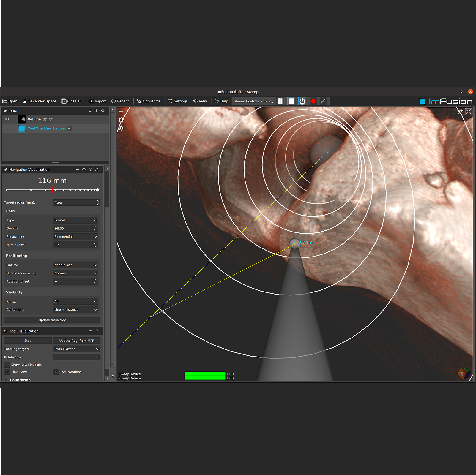
Task: Toggle visibility of the Volume dataset
Action: click(x=7, y=119)
